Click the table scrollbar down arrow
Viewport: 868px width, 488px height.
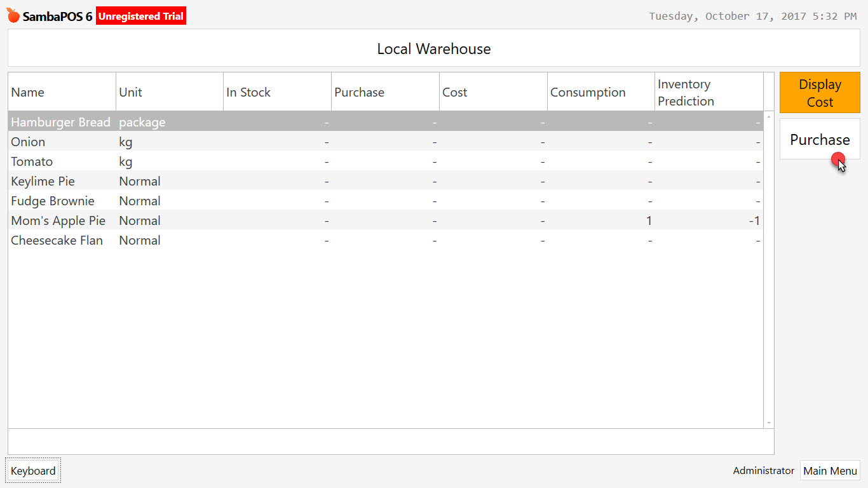[769, 423]
